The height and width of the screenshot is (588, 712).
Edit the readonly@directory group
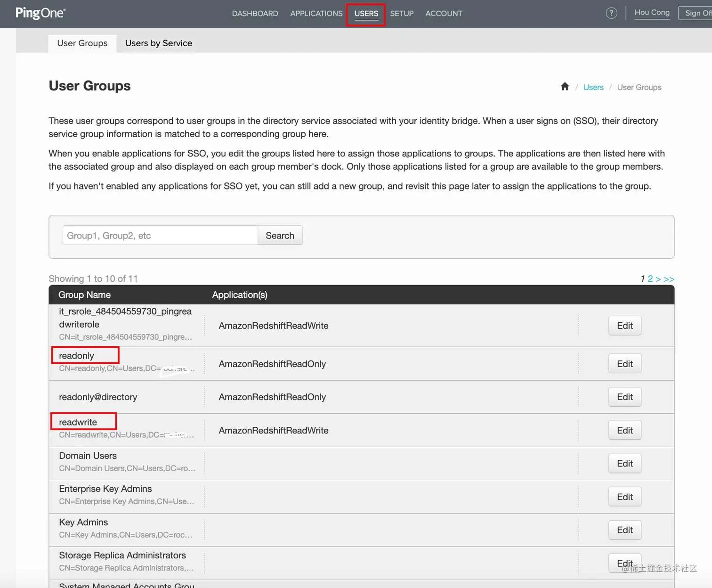[625, 397]
